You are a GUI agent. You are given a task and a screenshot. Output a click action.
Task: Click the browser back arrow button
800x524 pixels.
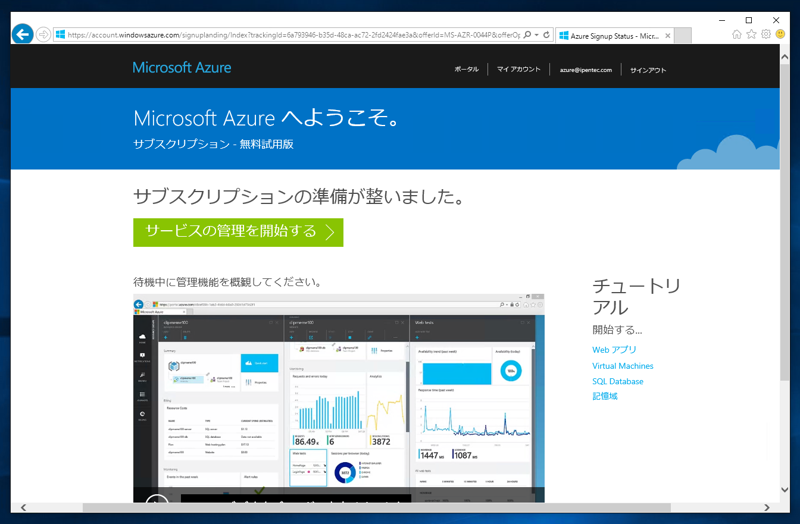point(22,34)
